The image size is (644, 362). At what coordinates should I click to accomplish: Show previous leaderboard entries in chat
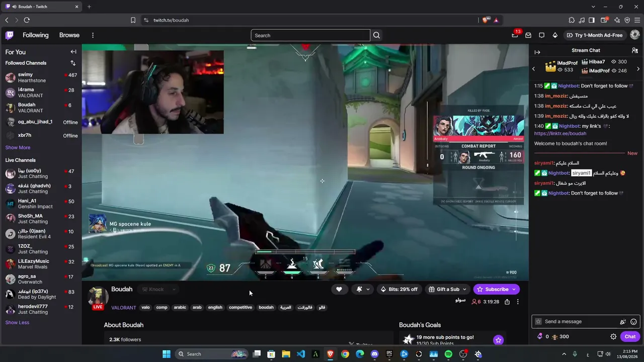click(x=534, y=69)
